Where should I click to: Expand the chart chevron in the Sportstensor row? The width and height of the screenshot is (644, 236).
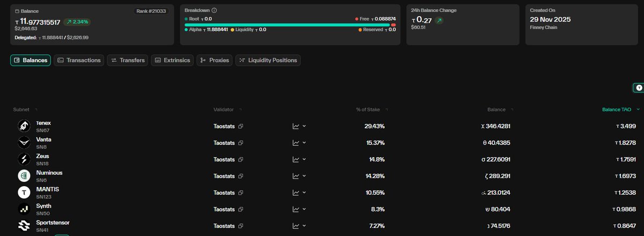point(304,226)
